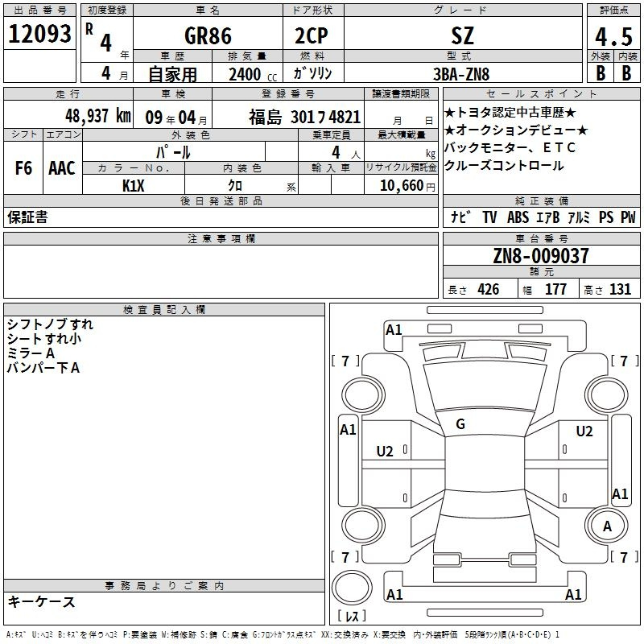Click the U2 marker on the right door

pos(583,430)
